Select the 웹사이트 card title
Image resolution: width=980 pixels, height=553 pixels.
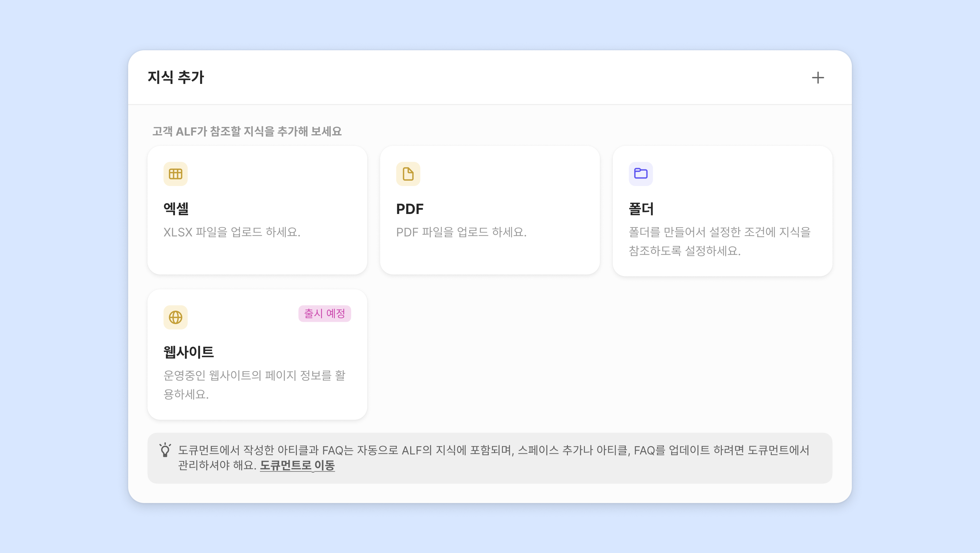click(189, 352)
